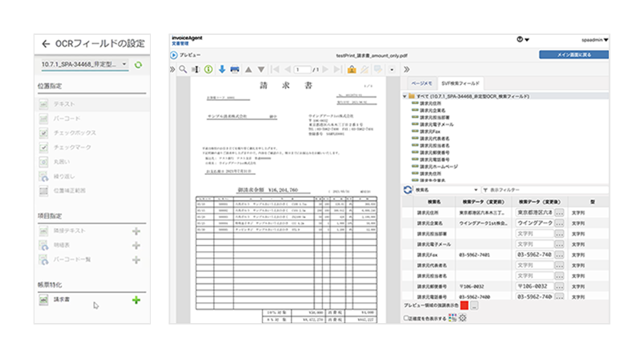Select the チェックボックス field type
This screenshot has width=644, height=358.
click(x=75, y=133)
